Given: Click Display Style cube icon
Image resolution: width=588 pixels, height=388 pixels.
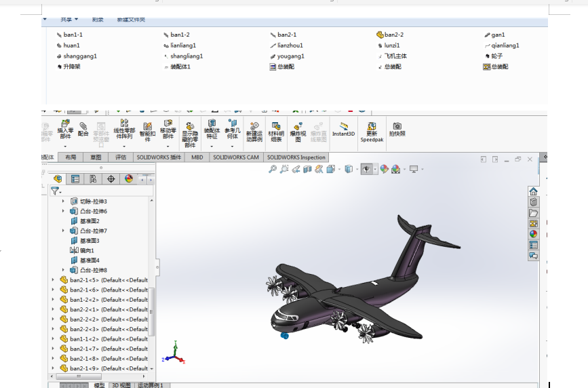Looking at the screenshot, I should point(349,169).
